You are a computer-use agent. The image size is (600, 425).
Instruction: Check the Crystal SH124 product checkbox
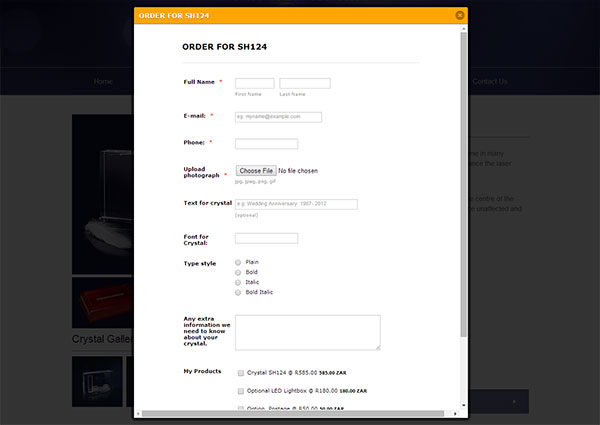click(240, 372)
